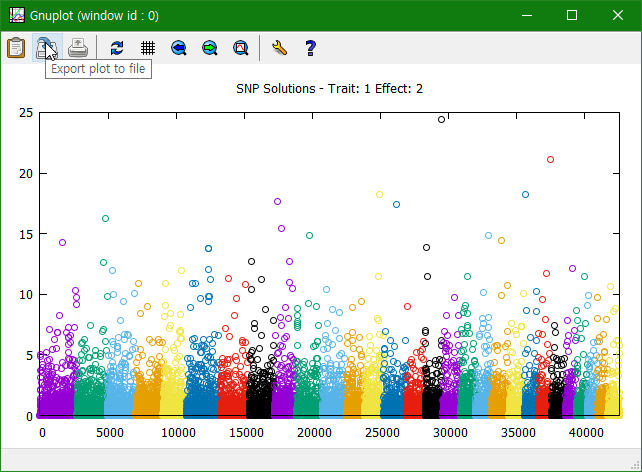Apply previous zoom settings with the blue arrow
This screenshot has height=472, width=642.
(x=179, y=48)
